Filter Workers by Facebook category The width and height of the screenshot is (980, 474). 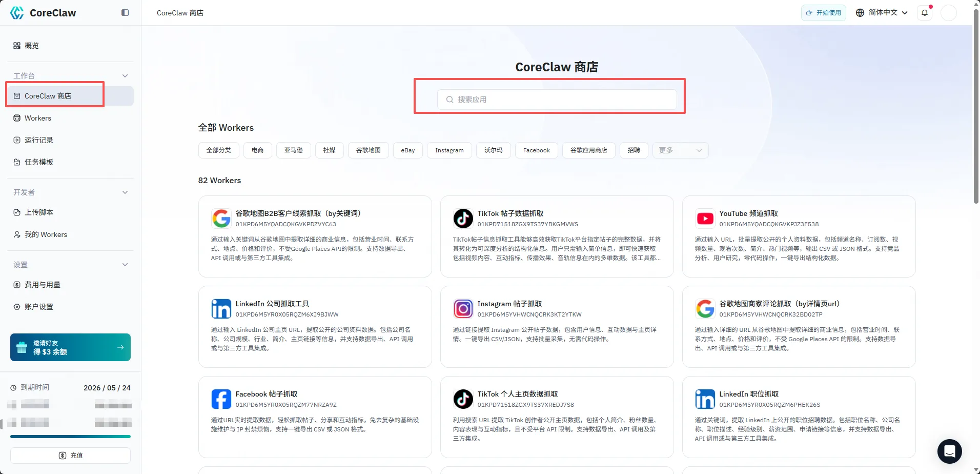(536, 150)
